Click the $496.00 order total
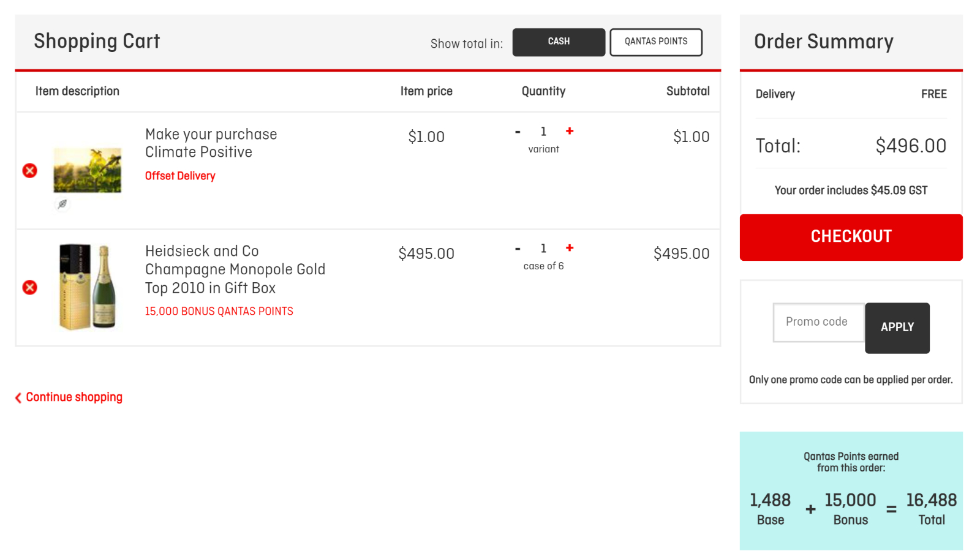The image size is (980, 551). [911, 146]
